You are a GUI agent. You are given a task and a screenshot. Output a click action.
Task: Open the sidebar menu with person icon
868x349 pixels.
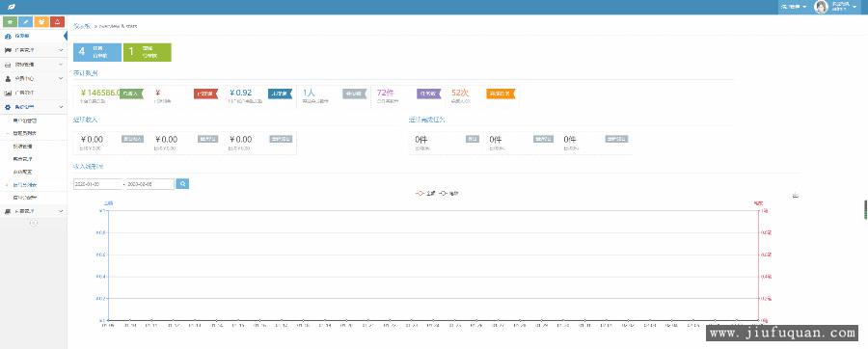pyautogui.click(x=33, y=78)
